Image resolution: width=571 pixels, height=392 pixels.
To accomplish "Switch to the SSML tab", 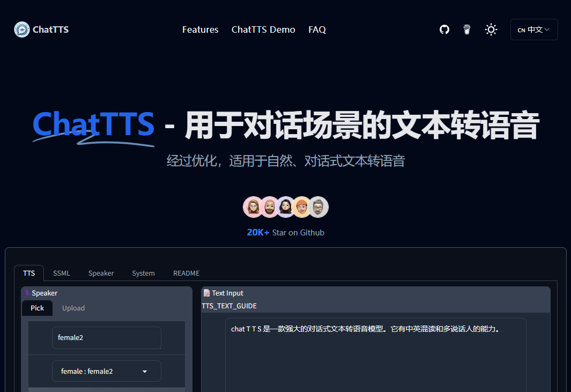I will [62, 273].
